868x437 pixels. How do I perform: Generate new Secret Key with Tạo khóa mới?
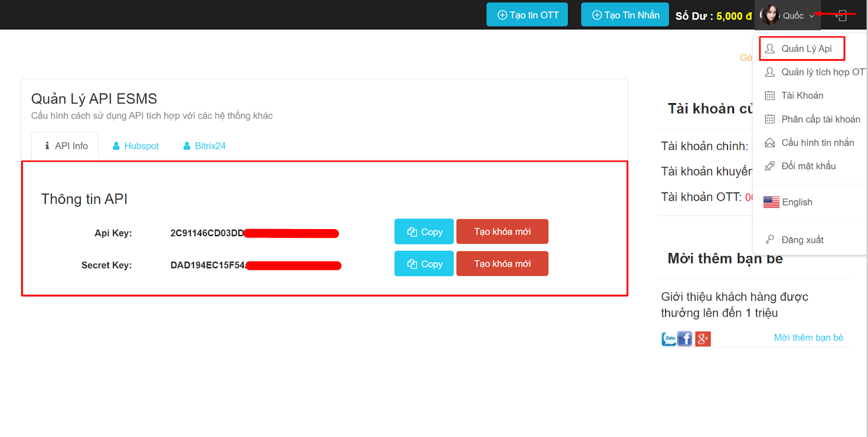coord(502,264)
